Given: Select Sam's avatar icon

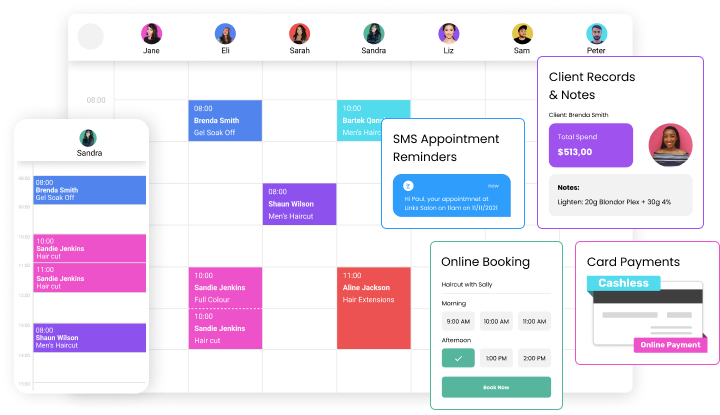Looking at the screenshot, I should click(x=522, y=33).
